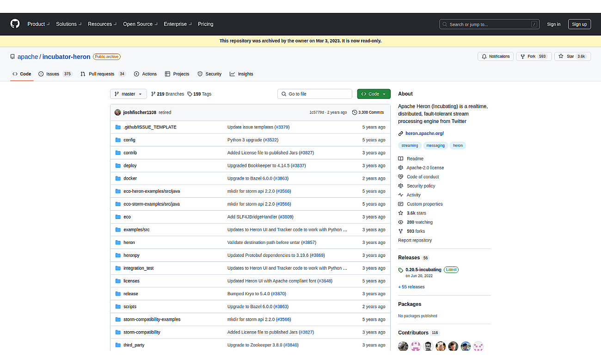Screen dimensions: 601x364
Task: Open the incubator-heron repository link
Action: [67, 57]
